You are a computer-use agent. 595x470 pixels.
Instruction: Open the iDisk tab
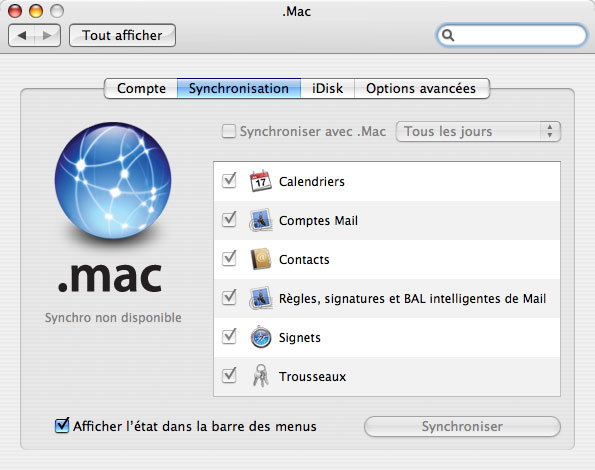click(327, 88)
